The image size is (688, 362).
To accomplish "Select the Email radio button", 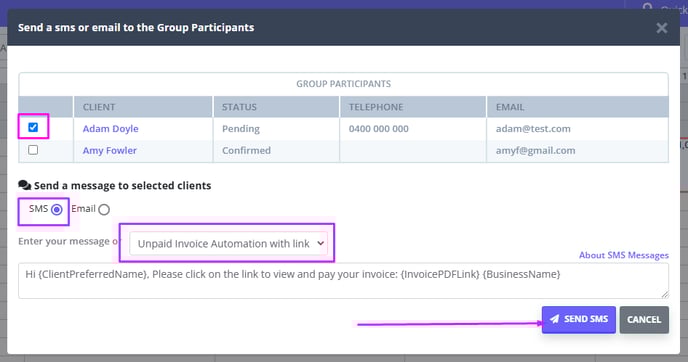I will pyautogui.click(x=104, y=210).
